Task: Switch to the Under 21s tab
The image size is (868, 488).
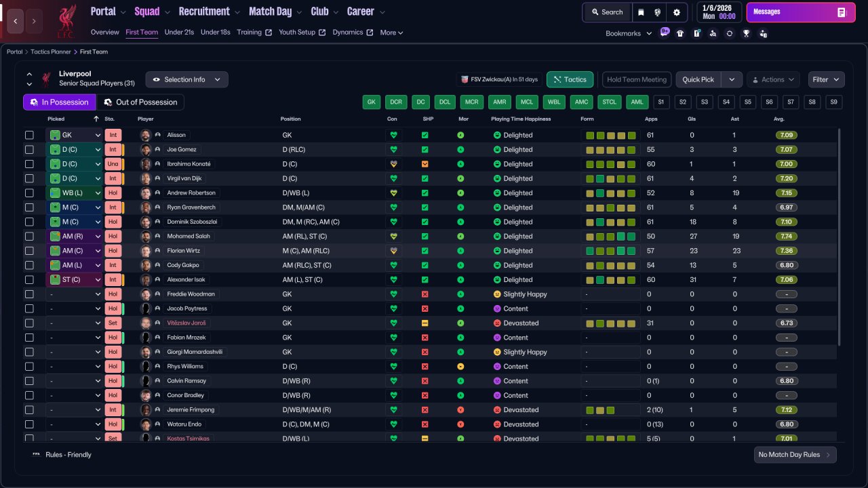Action: coord(180,33)
